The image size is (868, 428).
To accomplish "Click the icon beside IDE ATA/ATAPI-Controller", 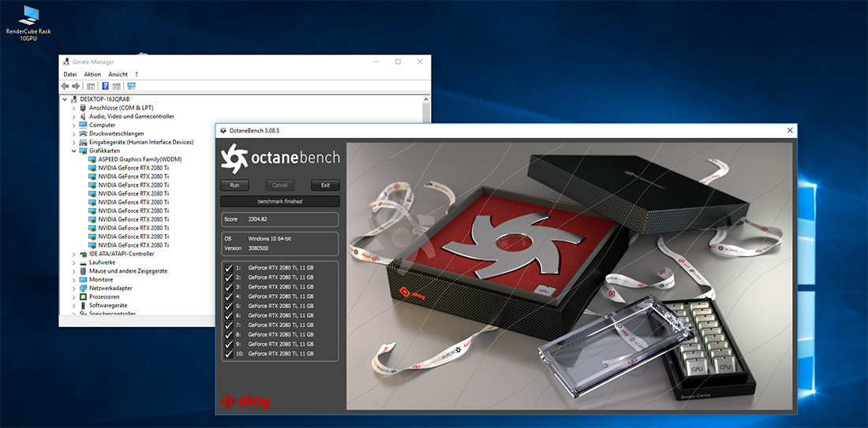I will click(x=83, y=254).
